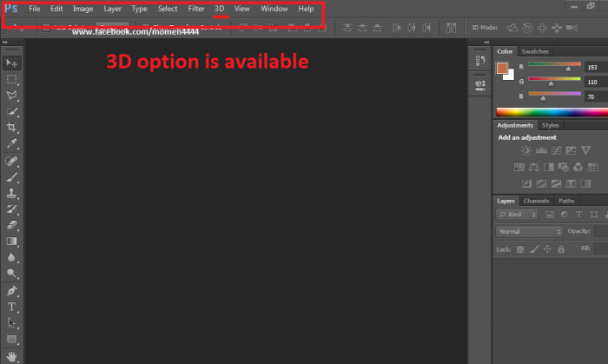608x364 pixels.
Task: Select the Eraser tool
Action: pos(11,225)
